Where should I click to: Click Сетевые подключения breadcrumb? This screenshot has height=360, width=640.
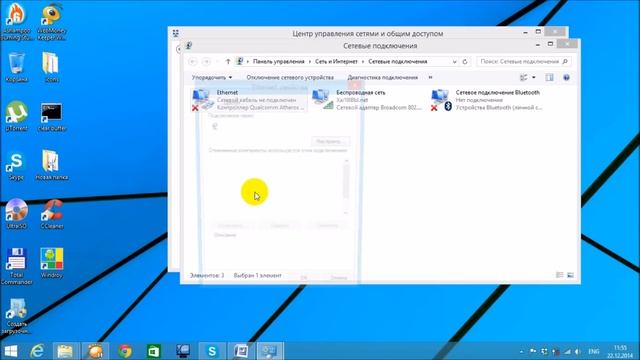(398, 62)
